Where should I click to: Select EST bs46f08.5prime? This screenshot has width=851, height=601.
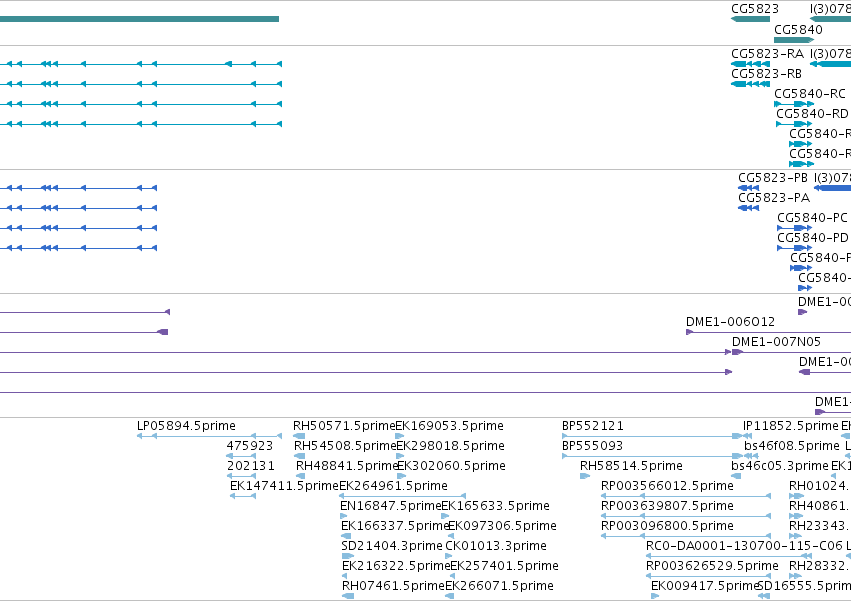pyautogui.click(x=792, y=446)
